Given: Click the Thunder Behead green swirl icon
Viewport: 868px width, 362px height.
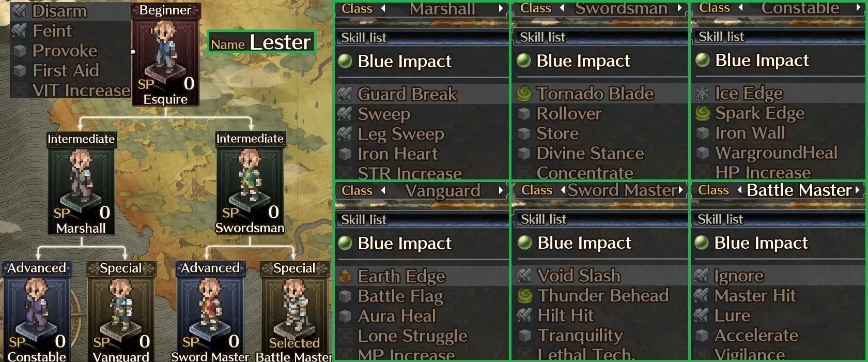Looking at the screenshot, I should point(525,295).
